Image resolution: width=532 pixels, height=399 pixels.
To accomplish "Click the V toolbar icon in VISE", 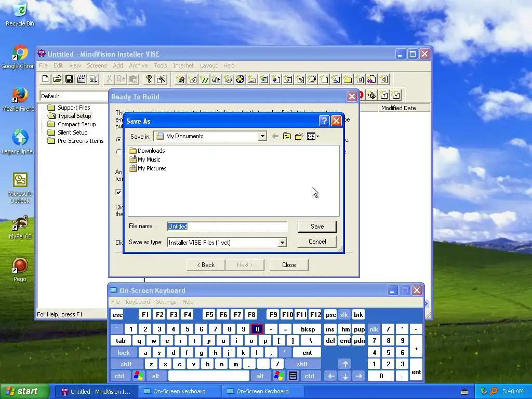I will (396, 95).
